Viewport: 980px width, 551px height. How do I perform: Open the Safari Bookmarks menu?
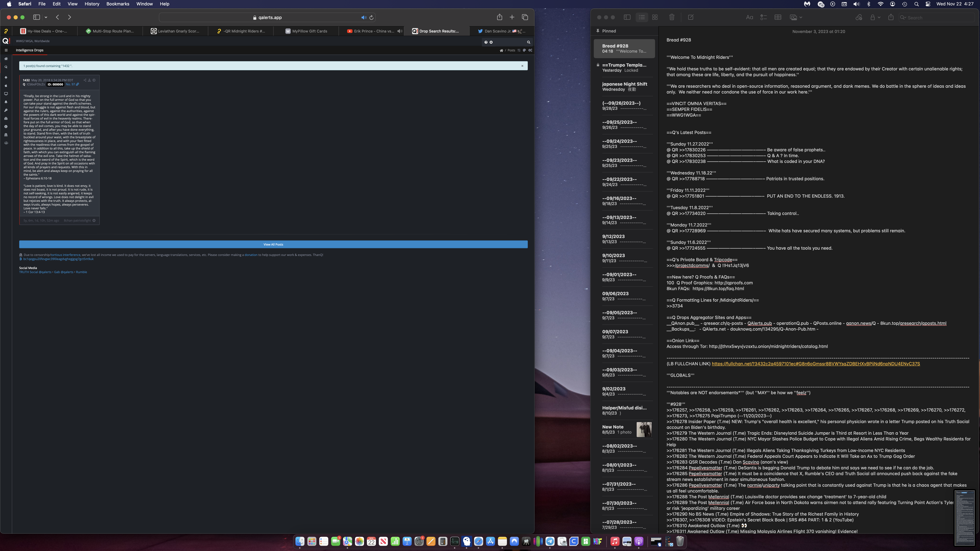coord(118,4)
